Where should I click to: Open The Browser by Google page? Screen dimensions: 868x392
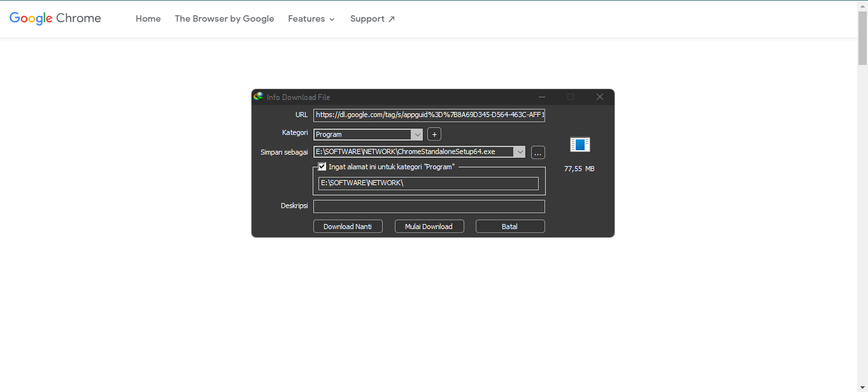[x=225, y=18]
